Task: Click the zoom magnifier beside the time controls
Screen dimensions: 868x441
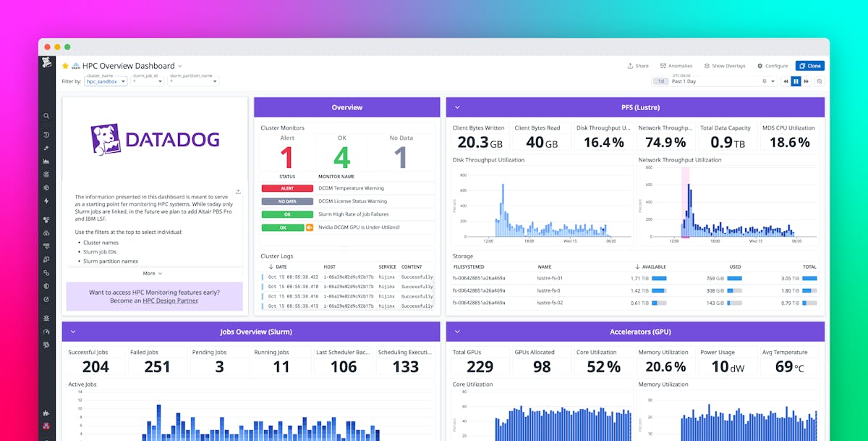Action: pyautogui.click(x=819, y=81)
